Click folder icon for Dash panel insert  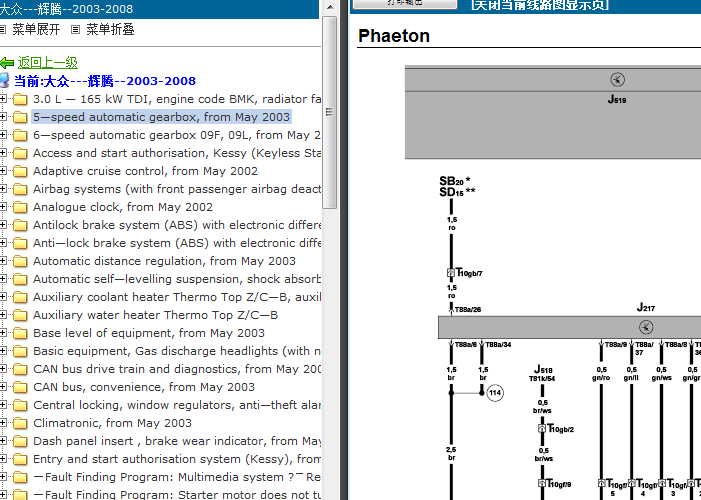pos(20,441)
